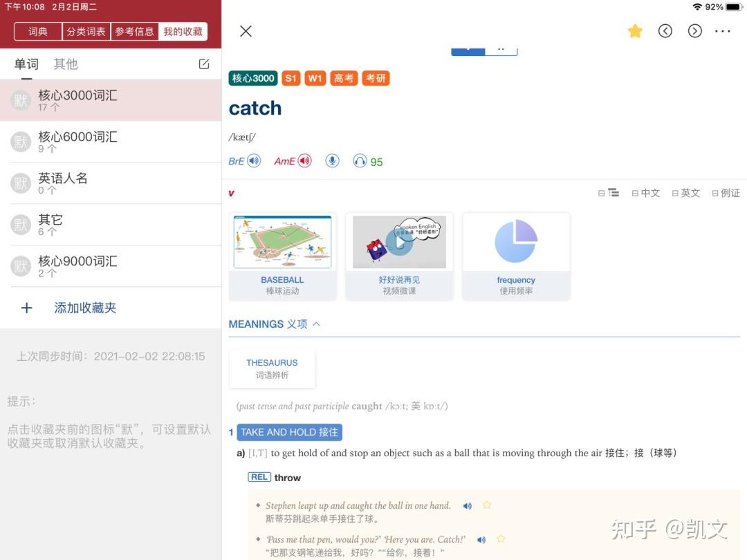Switch to the 词典 tab

click(38, 31)
